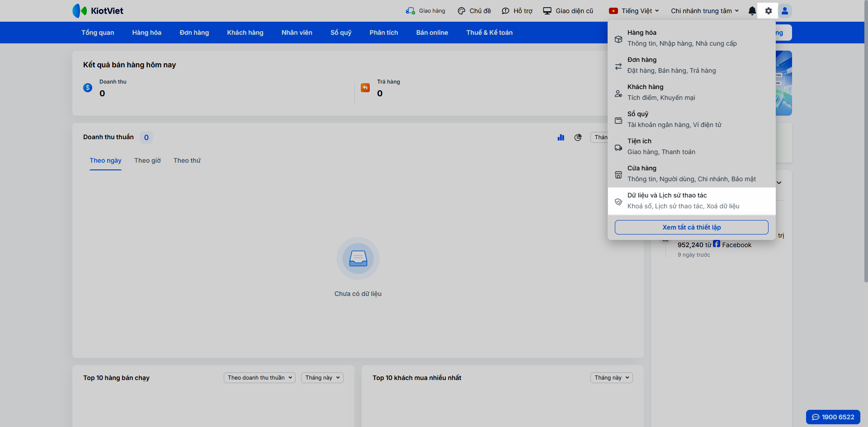The width and height of the screenshot is (868, 427).
Task: Open the period dropdown beside chart icons
Action: click(599, 137)
